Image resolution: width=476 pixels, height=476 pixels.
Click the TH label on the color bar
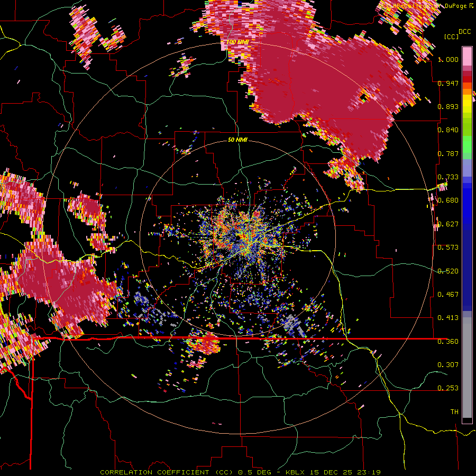454,412
